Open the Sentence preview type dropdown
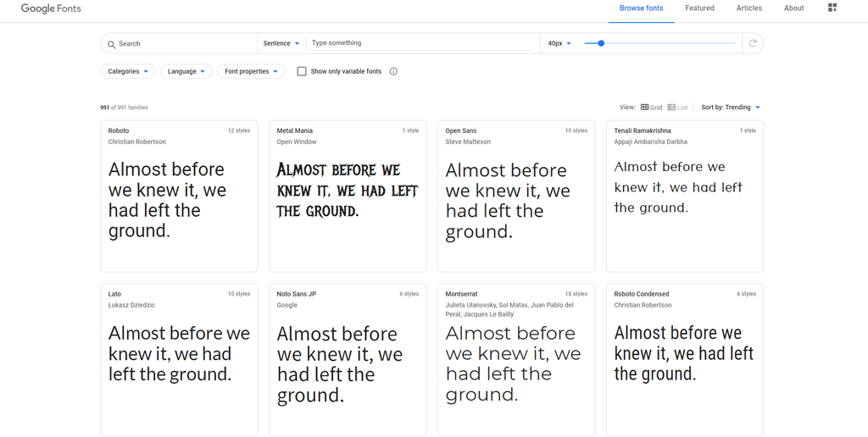Image resolution: width=868 pixels, height=437 pixels. pos(281,43)
